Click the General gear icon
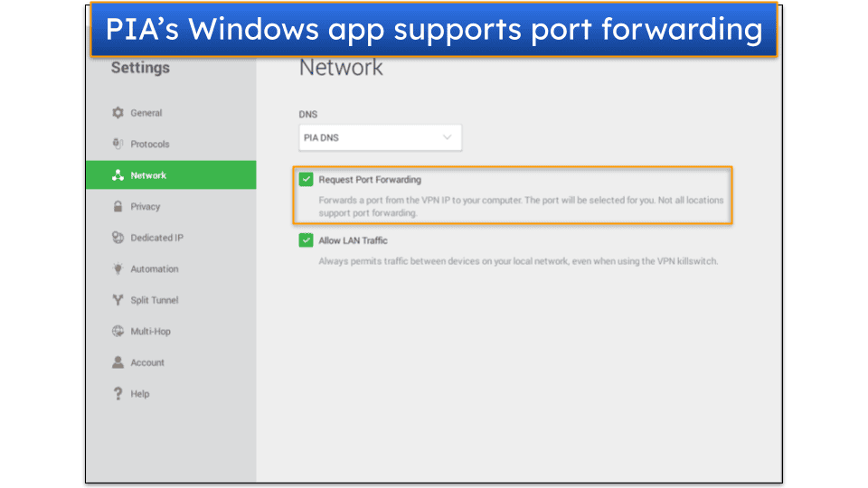The height and width of the screenshot is (488, 868). click(118, 113)
